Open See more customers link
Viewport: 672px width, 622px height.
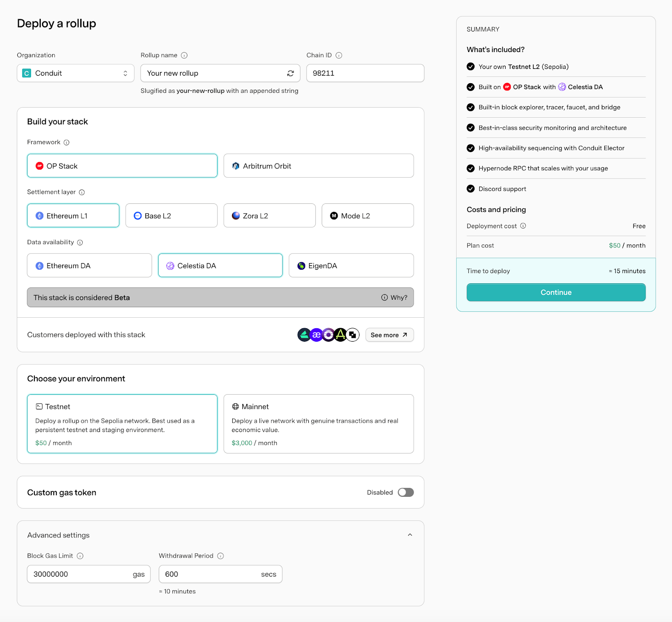tap(389, 335)
